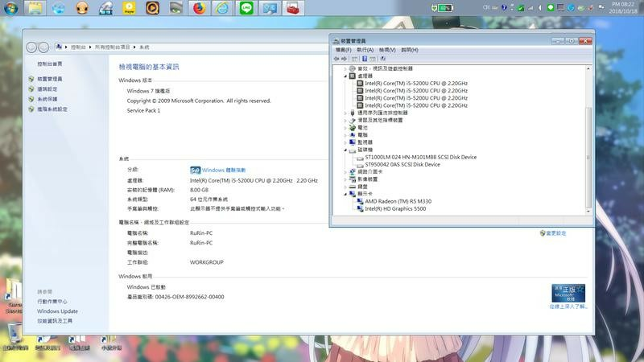Open Internet Explorer from the taskbar

(x=222, y=8)
